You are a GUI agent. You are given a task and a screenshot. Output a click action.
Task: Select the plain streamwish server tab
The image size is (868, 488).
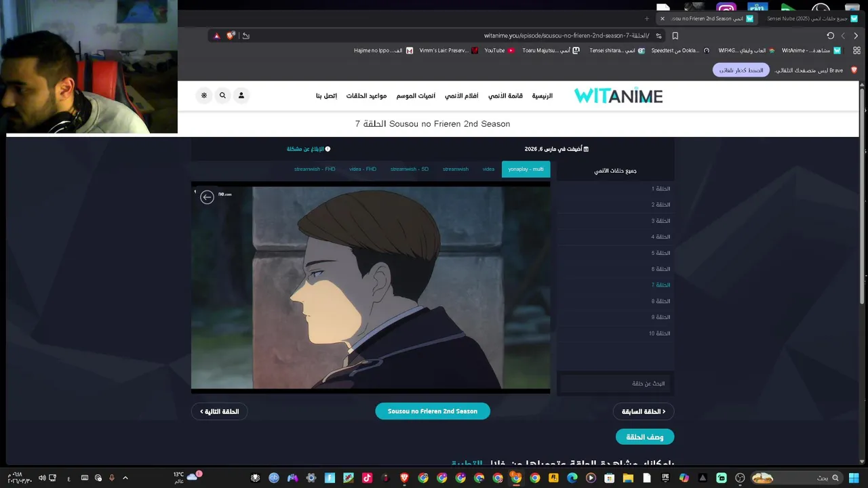tap(456, 169)
